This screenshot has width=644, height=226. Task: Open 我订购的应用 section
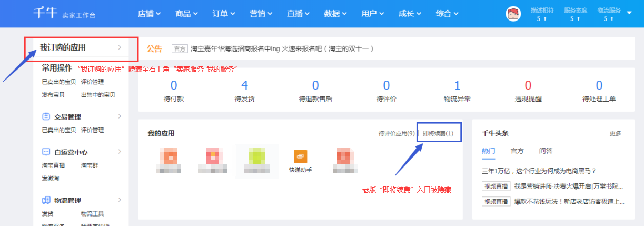81,48
